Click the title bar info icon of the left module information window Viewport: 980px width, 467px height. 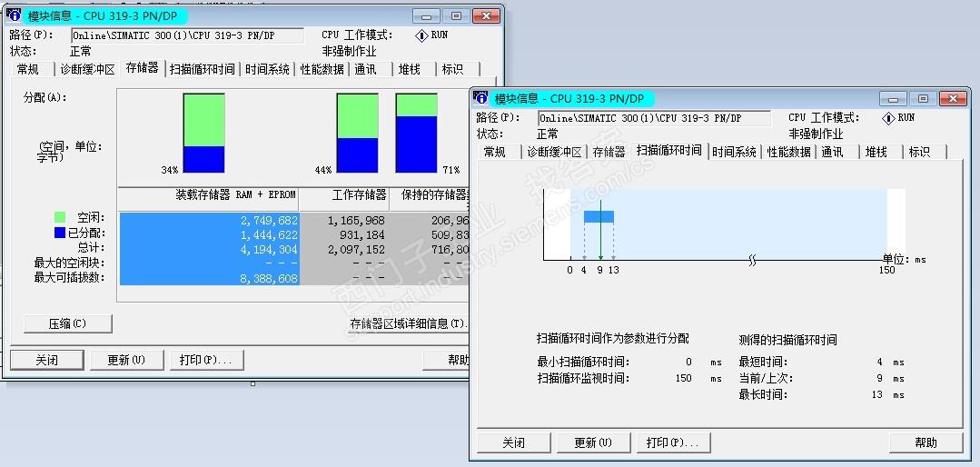[x=13, y=15]
